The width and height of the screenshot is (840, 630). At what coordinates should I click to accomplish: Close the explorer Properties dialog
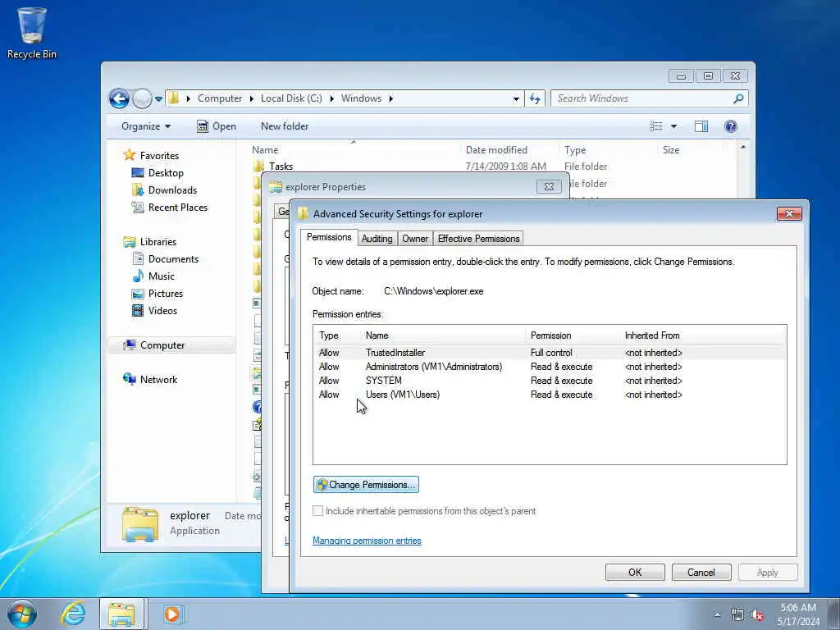549,186
